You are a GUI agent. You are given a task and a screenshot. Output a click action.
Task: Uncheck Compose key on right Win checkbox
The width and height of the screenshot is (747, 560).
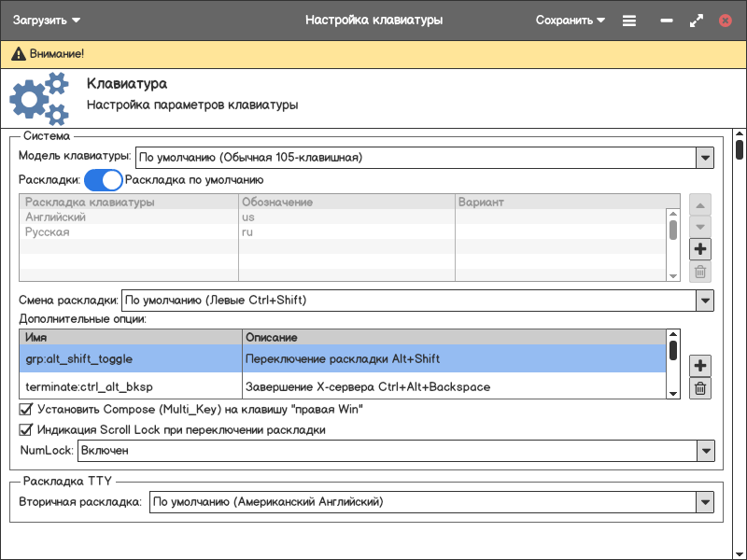coord(26,410)
